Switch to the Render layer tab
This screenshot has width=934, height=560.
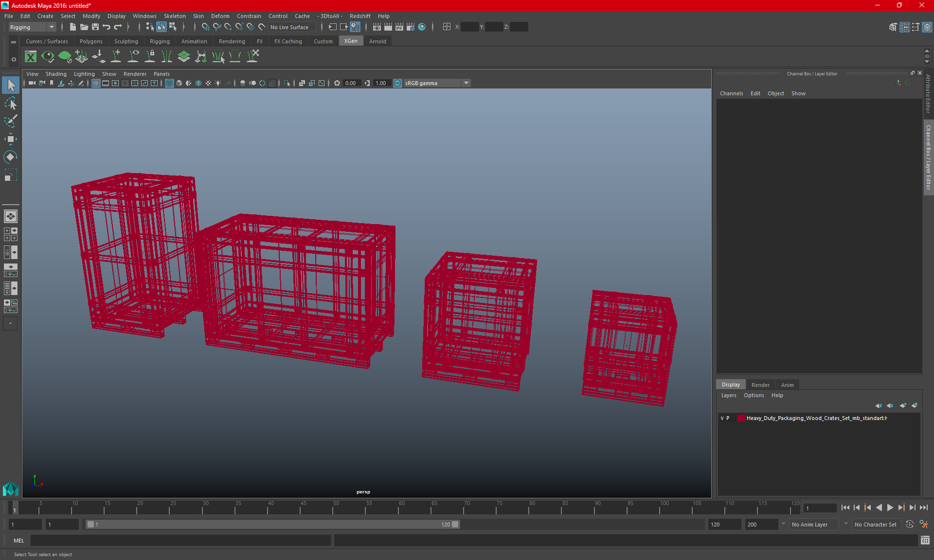760,385
